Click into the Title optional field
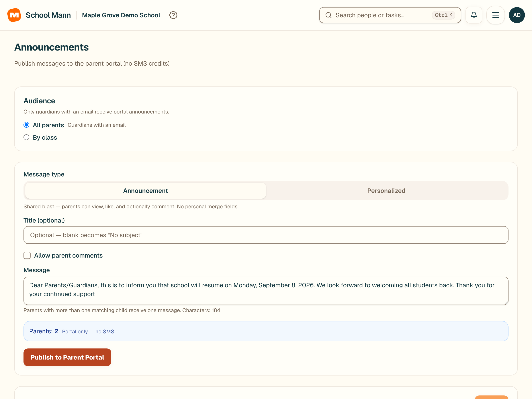Screen dimensions: 532x399 tap(266, 235)
